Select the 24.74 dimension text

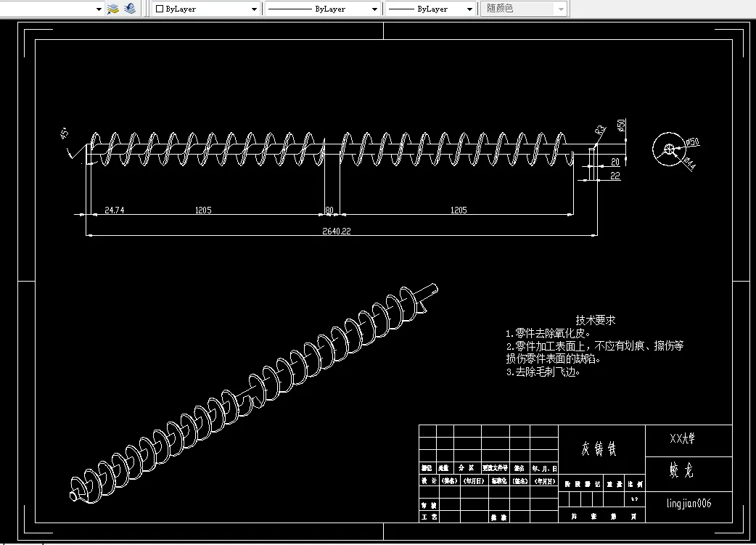tap(114, 210)
